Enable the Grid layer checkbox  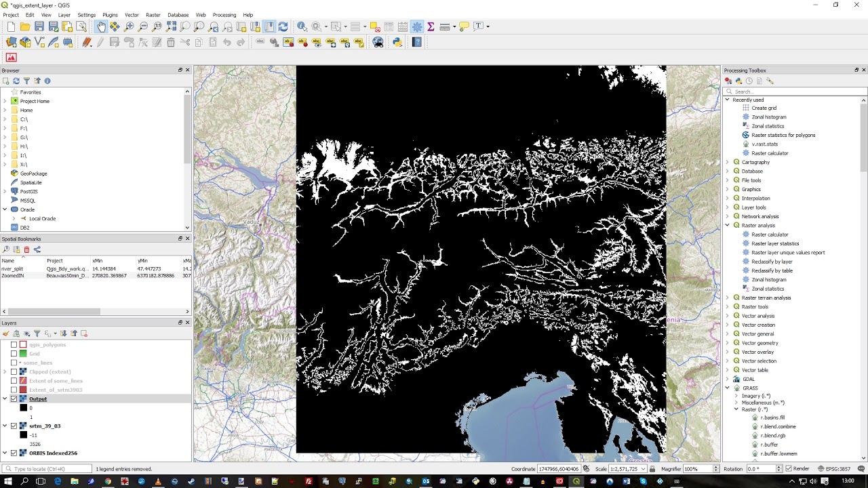14,353
